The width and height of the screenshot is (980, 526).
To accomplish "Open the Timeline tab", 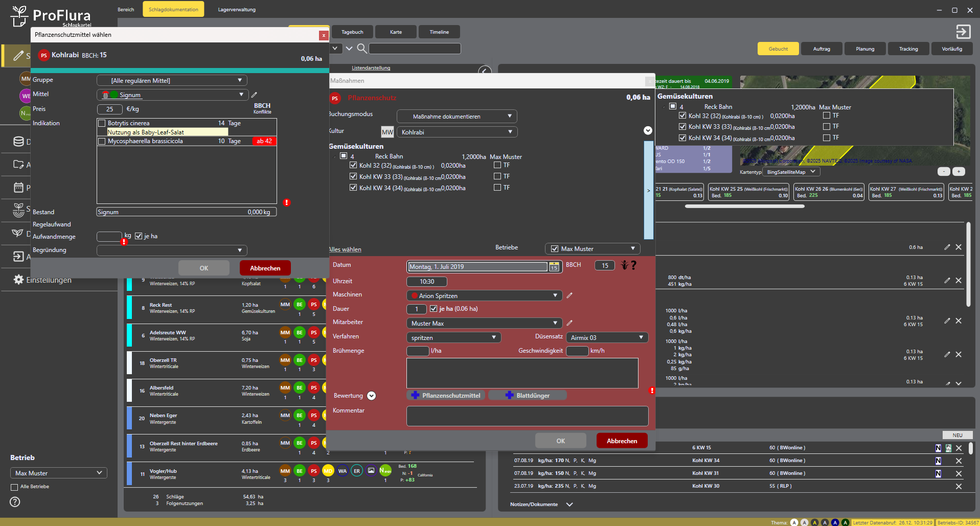I will [x=439, y=32].
